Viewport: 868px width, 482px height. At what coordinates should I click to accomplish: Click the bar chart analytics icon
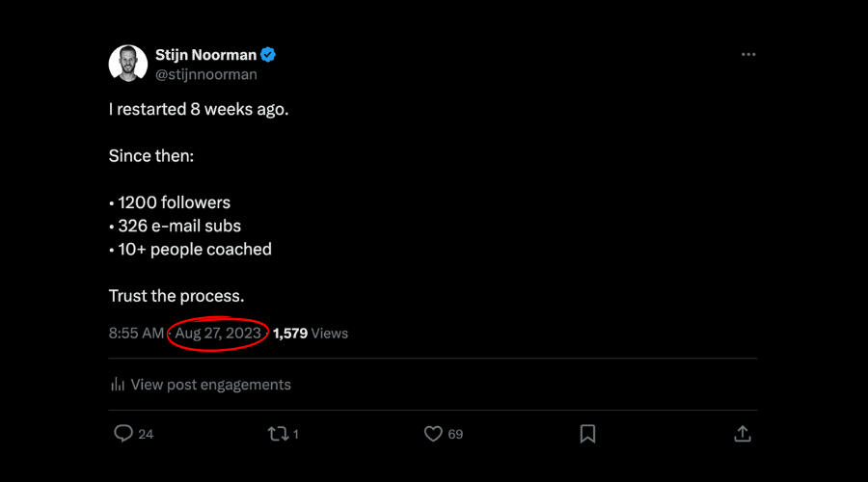pyautogui.click(x=118, y=384)
